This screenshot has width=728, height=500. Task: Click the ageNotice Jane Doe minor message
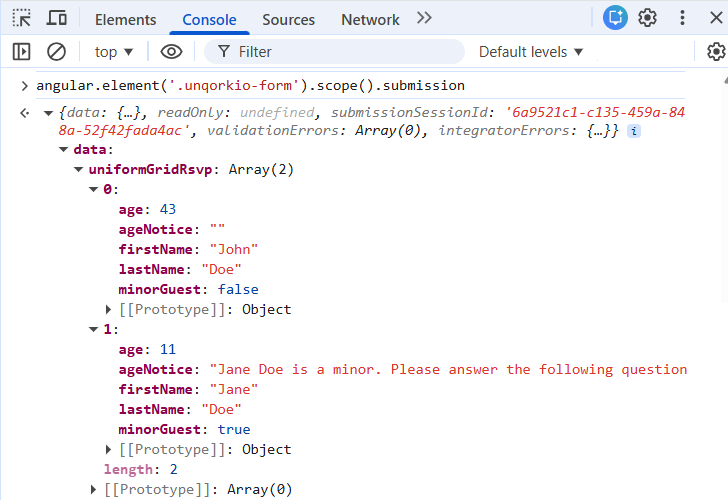pyautogui.click(x=448, y=369)
